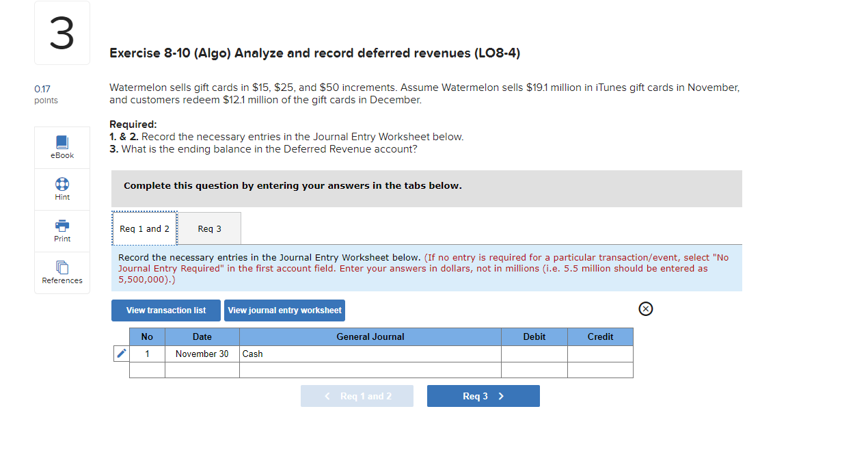Switch to the Req 3 tab
Screen dimensions: 868x463
(x=208, y=228)
